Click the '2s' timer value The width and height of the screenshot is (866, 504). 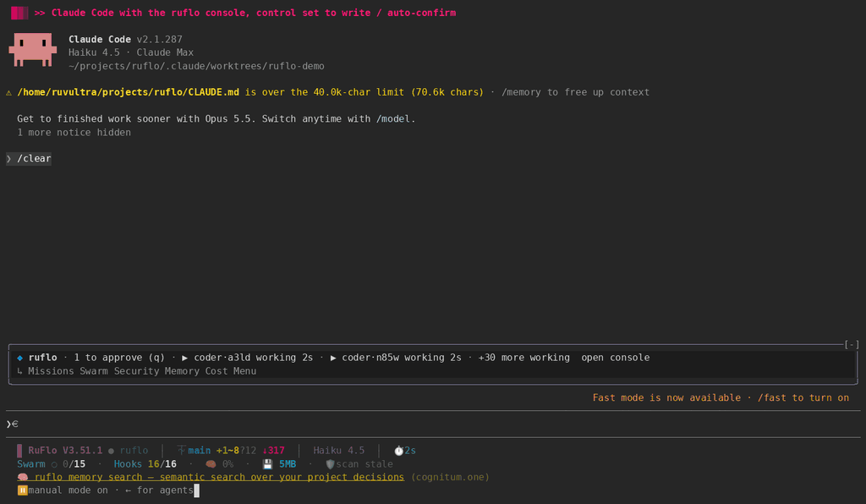point(410,451)
